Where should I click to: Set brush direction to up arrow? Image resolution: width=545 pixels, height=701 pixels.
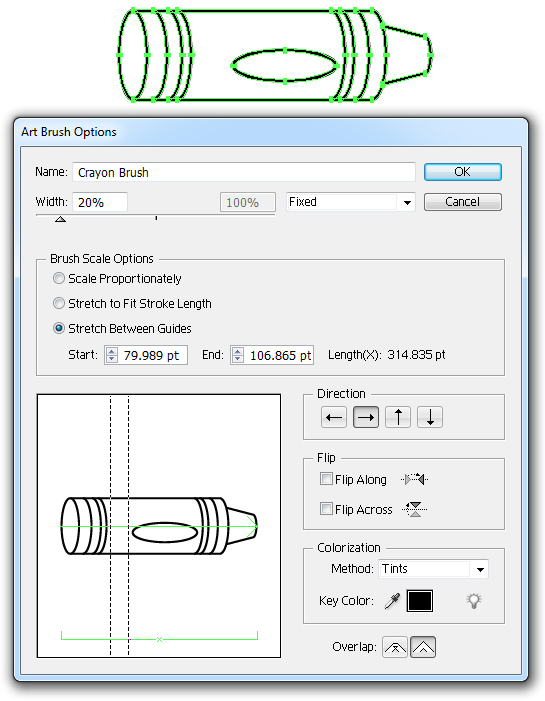[x=398, y=417]
